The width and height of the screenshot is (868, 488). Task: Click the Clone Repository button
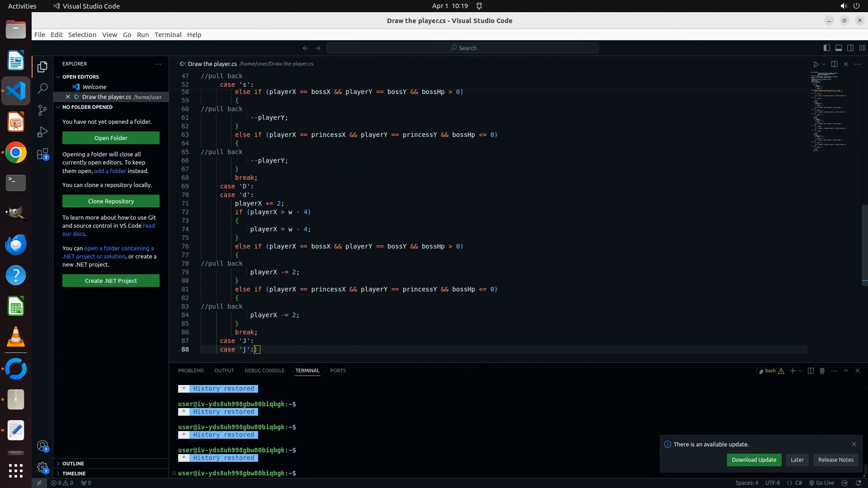pos(111,202)
